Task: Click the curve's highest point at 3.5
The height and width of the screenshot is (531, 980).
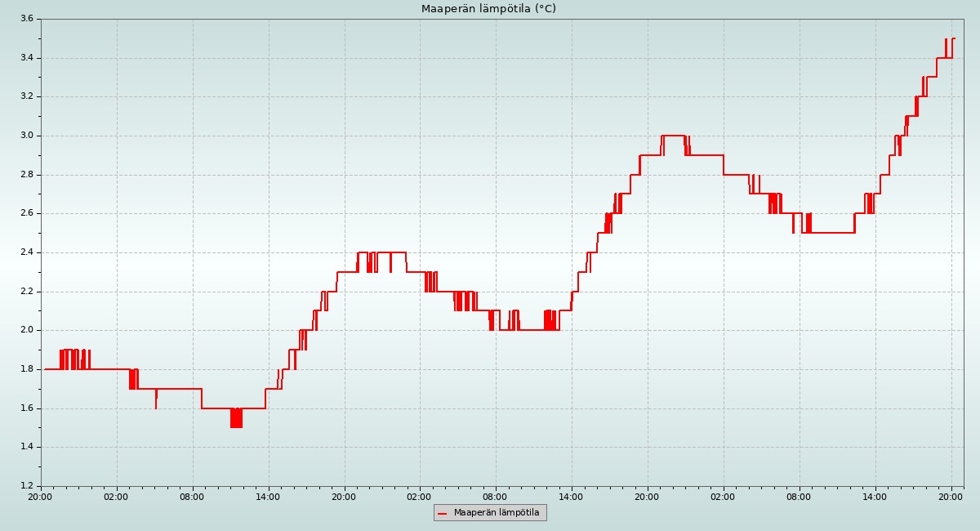Action: coord(953,38)
